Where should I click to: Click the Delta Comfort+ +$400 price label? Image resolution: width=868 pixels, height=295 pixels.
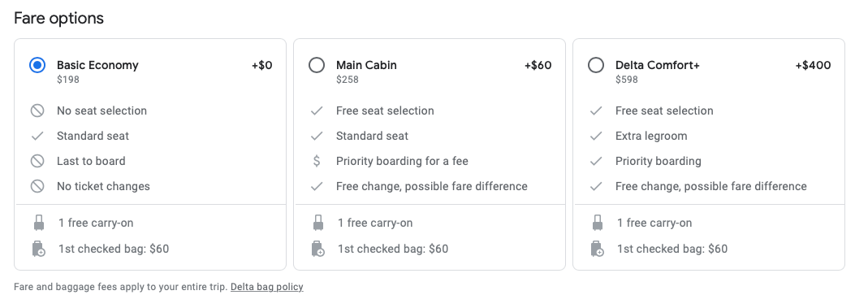coord(814,65)
